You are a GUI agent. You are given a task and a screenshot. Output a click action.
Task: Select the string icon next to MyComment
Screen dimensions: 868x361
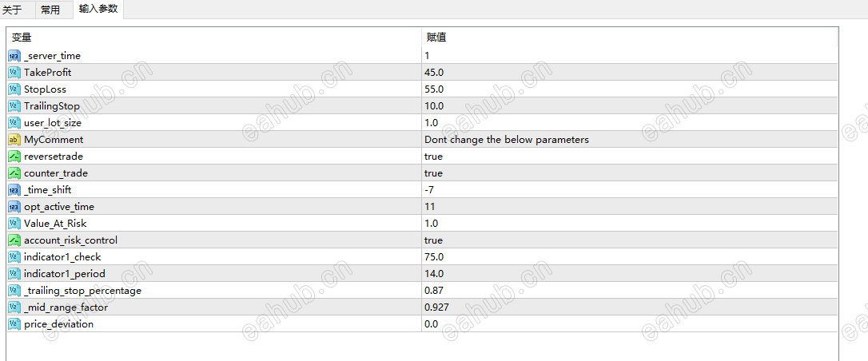14,140
